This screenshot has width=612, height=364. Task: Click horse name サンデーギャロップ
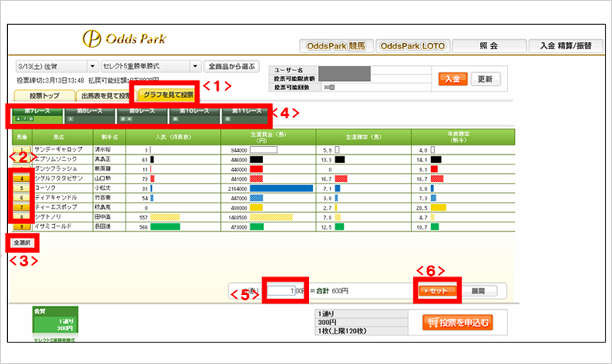click(x=59, y=149)
